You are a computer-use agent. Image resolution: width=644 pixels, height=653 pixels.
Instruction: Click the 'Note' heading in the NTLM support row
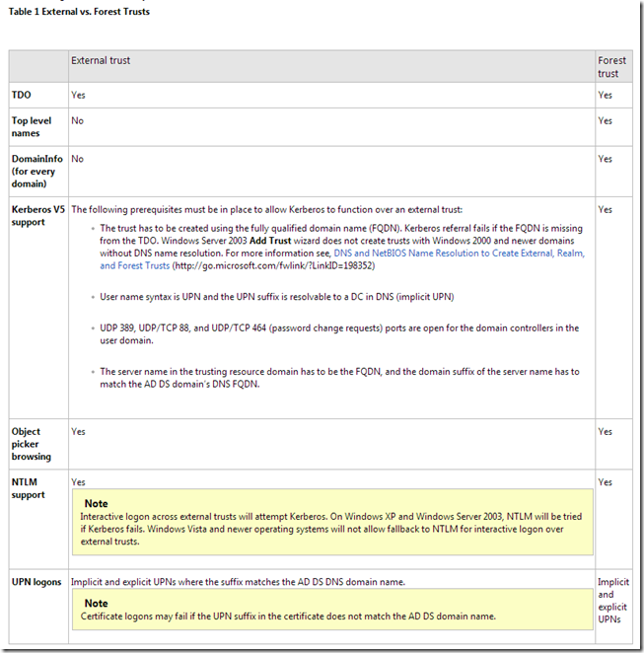coord(97,503)
